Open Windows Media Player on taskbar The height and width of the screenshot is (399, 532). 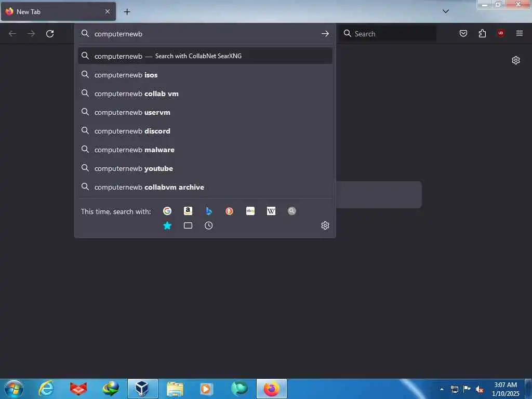[207, 389]
